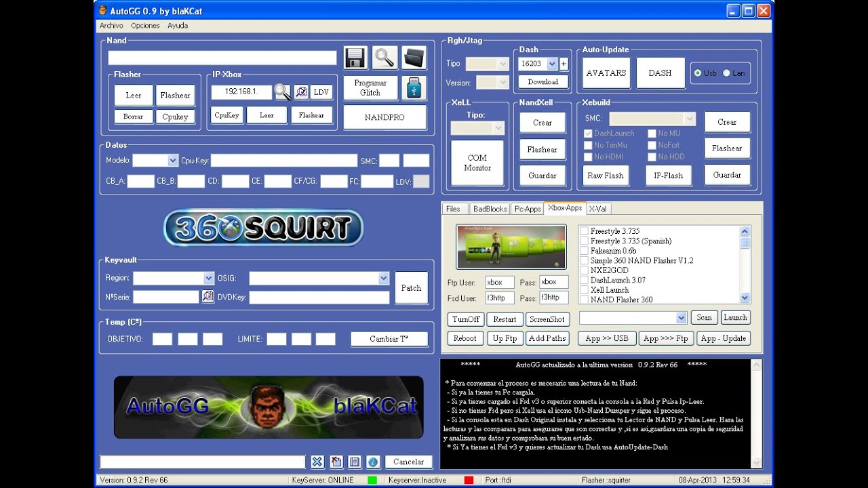868x488 pixels.
Task: Click the document with red X icon at bottom
Action: click(x=336, y=462)
